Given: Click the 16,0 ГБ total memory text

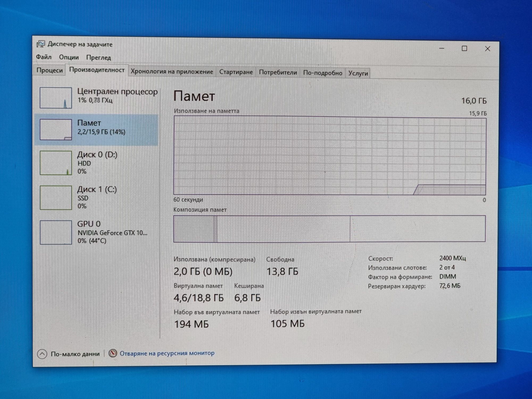Looking at the screenshot, I should tap(474, 101).
